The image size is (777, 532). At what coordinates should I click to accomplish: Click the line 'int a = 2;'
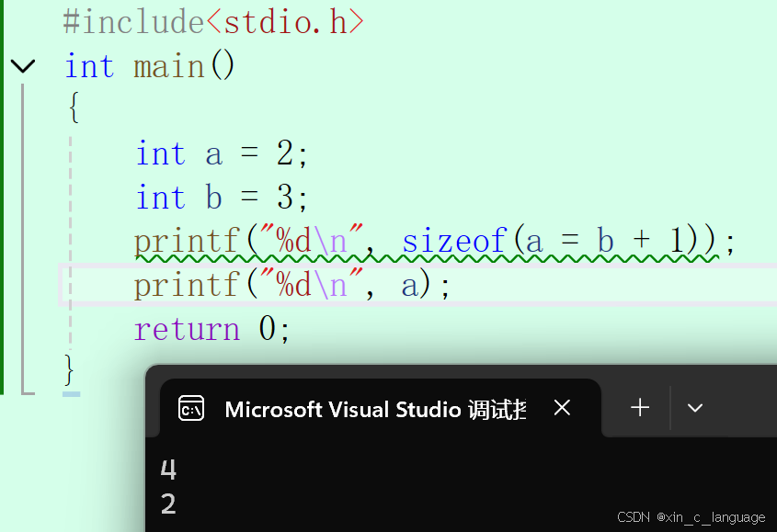(222, 153)
